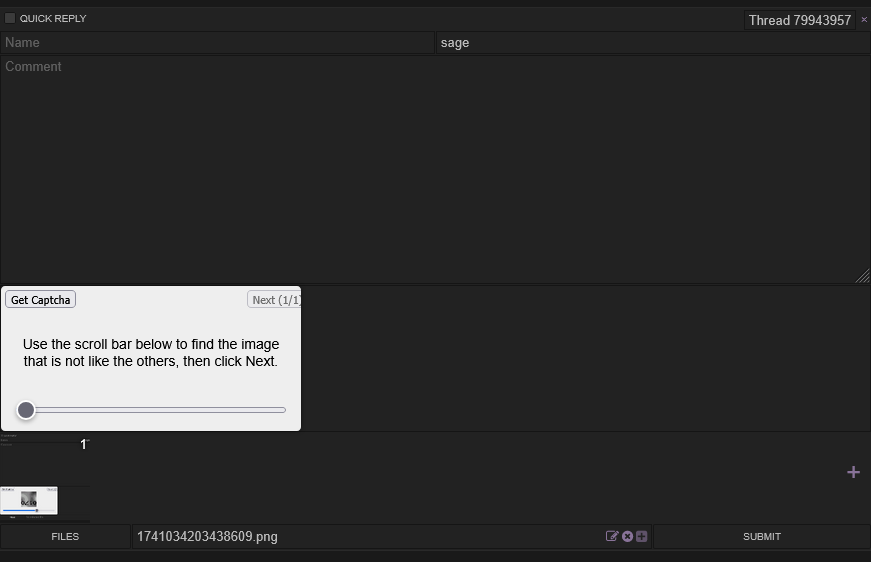Open the Thread 79943957 selector
This screenshot has height=562, width=871.
799,21
